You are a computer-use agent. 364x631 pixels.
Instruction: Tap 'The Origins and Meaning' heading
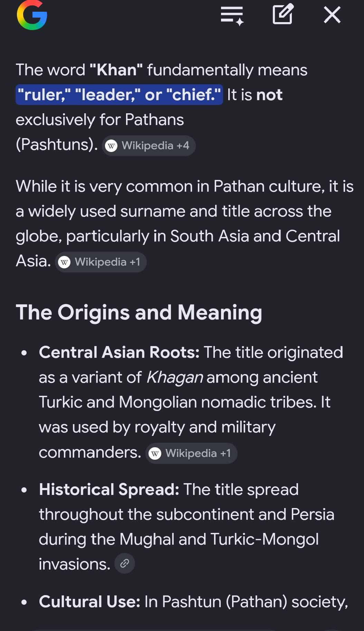point(139,313)
